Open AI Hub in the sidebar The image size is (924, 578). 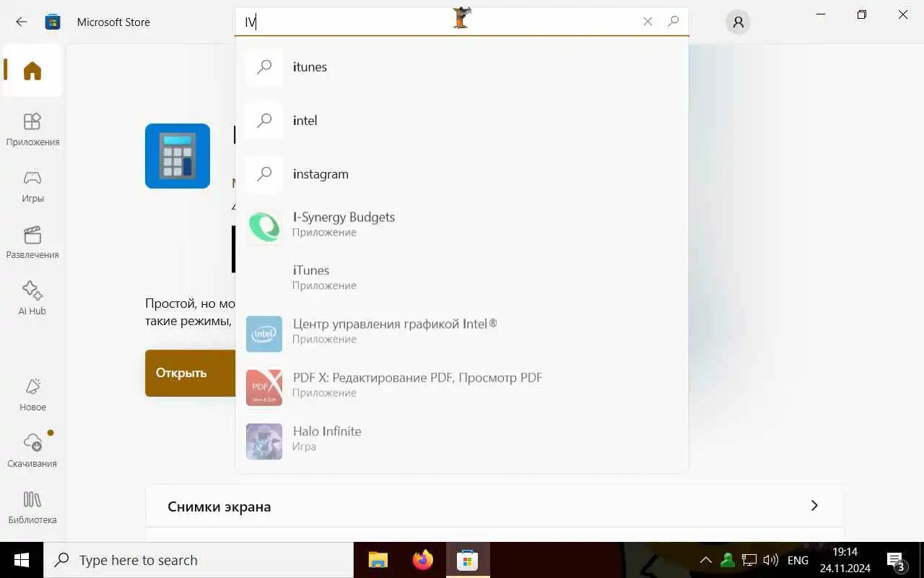point(32,299)
